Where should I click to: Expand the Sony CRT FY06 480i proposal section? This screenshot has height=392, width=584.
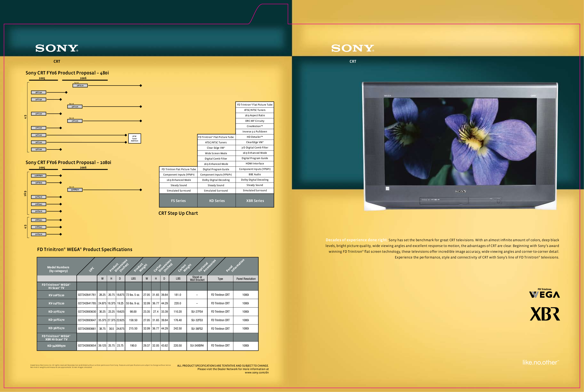click(68, 73)
